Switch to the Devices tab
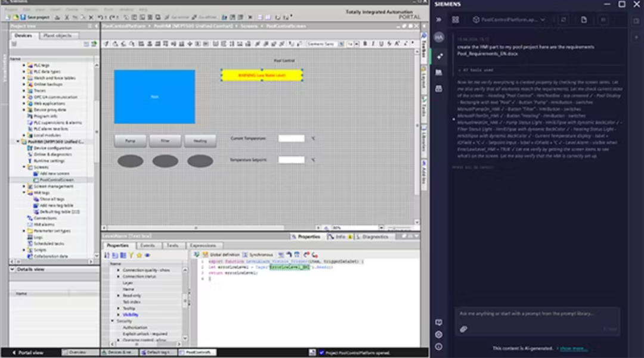 23,36
